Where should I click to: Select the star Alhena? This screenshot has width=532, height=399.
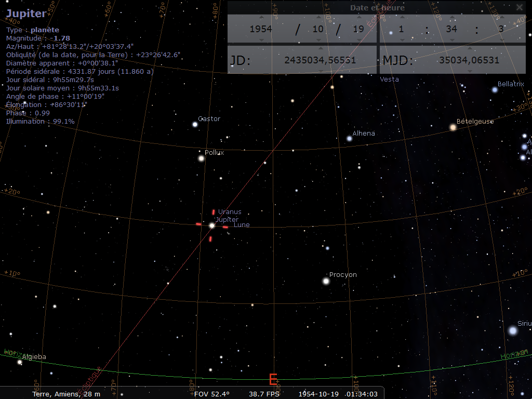click(350, 139)
